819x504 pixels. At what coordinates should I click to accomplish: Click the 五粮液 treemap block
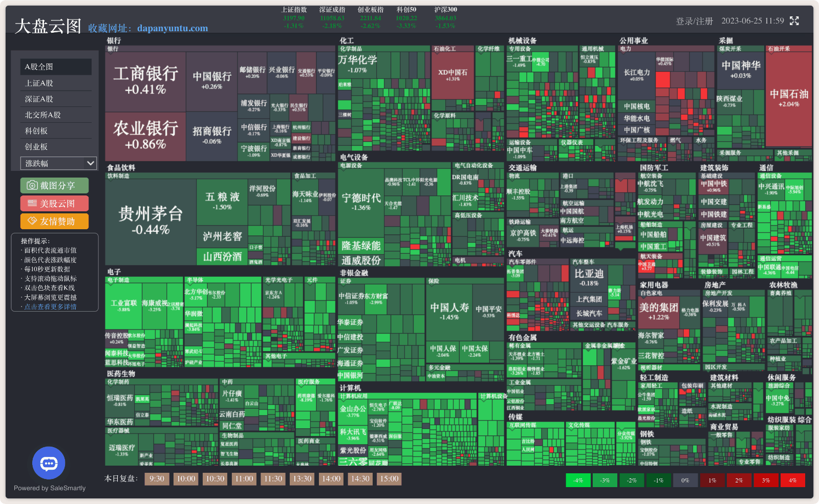222,201
